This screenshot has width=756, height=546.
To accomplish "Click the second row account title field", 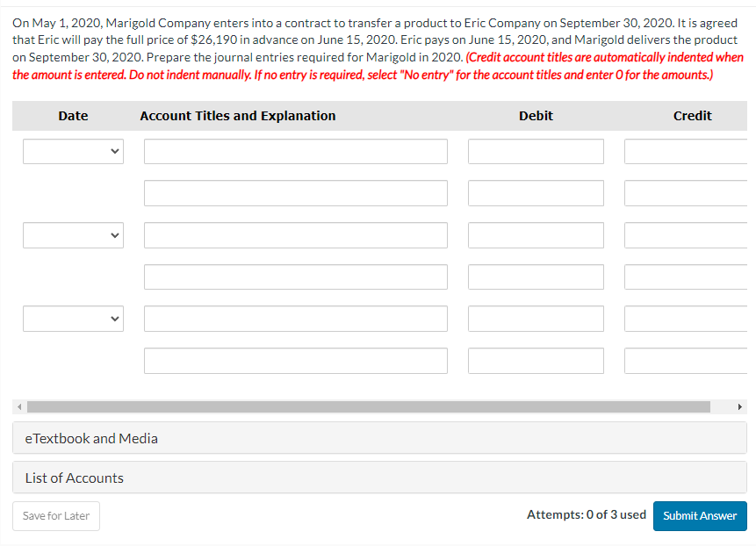I will coord(296,193).
